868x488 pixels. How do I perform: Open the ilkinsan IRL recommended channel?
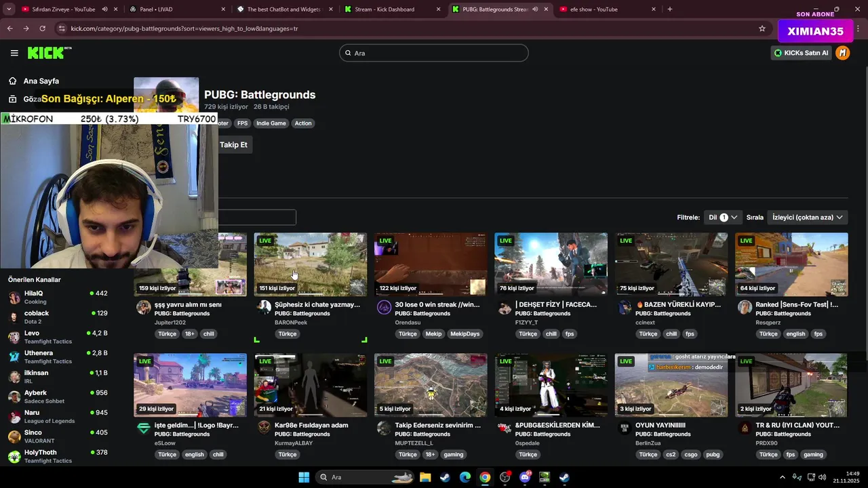click(58, 377)
